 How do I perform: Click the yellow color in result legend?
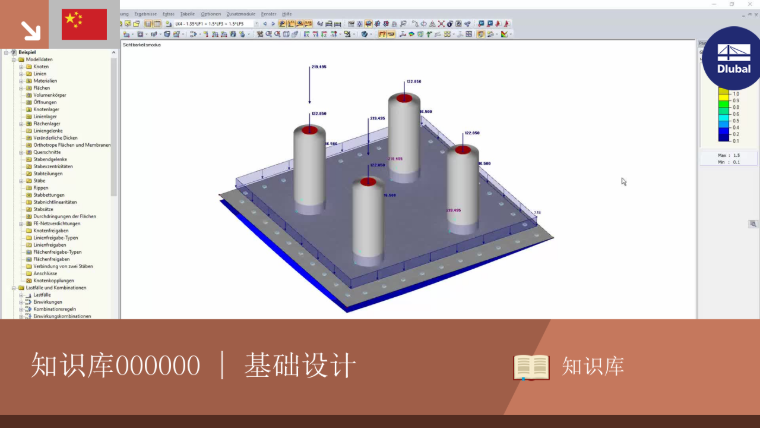(724, 94)
